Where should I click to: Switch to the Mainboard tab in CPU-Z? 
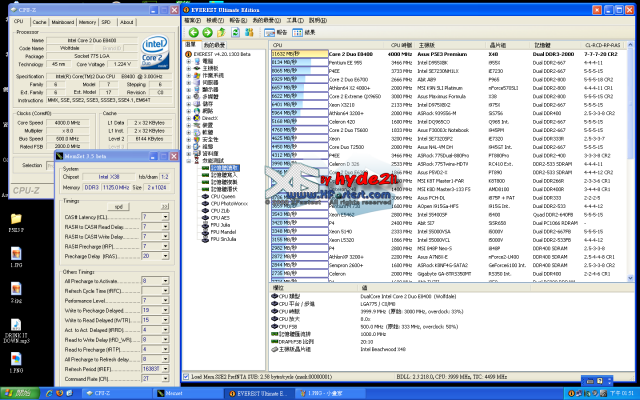pos(62,22)
